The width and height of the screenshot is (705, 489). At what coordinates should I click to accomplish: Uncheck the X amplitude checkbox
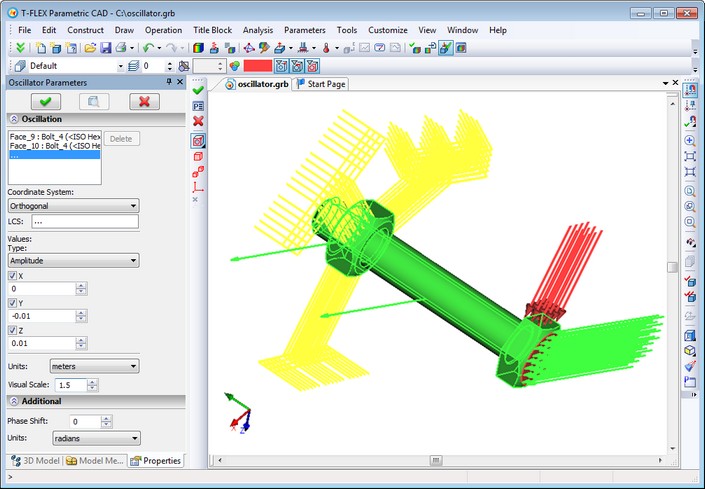pos(12,275)
